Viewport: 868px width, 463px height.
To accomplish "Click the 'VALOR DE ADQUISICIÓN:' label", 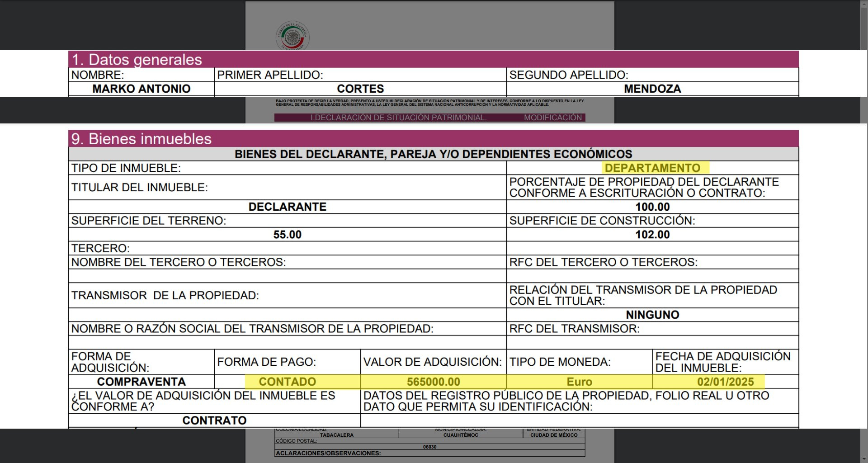I will click(433, 362).
